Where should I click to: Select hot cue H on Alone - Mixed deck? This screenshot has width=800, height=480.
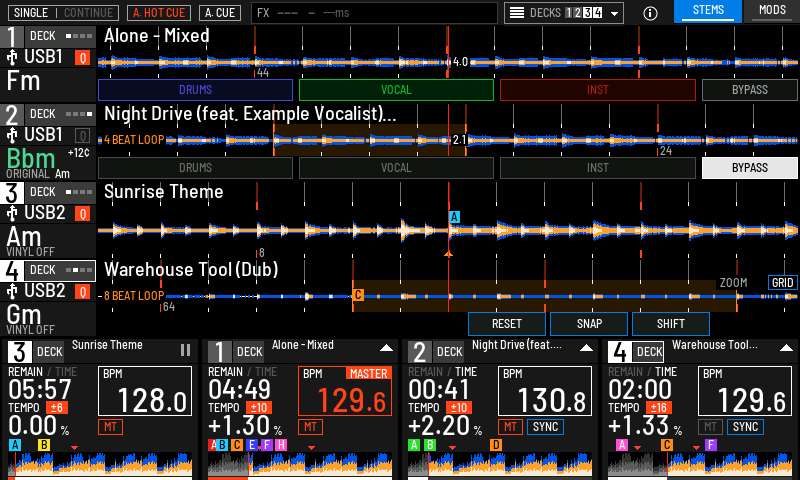tap(281, 445)
